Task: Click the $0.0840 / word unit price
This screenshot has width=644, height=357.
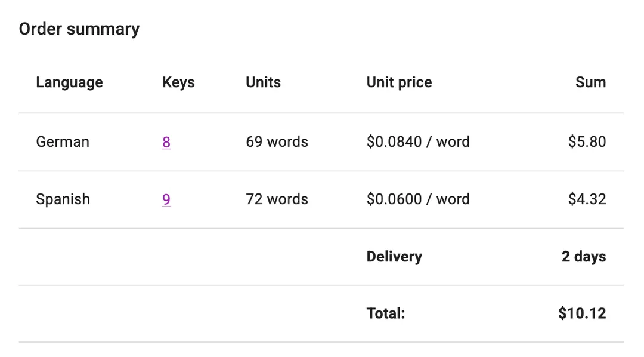Action: (x=418, y=142)
